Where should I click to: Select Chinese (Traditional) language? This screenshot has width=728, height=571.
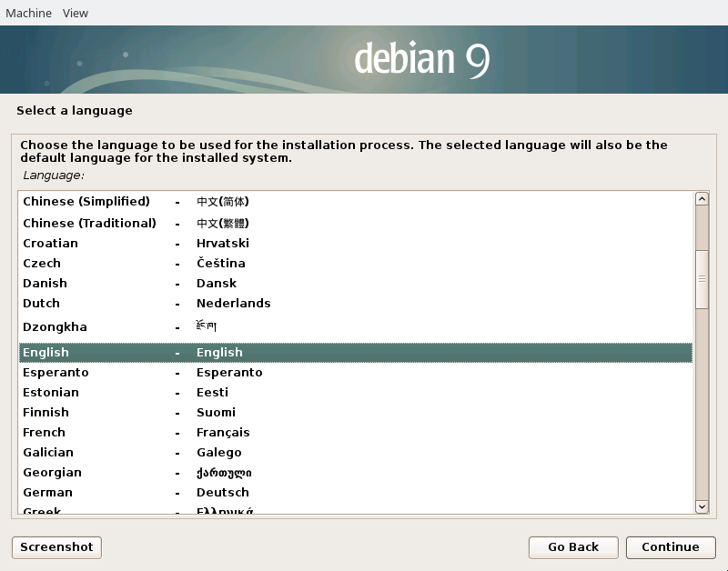(x=356, y=223)
